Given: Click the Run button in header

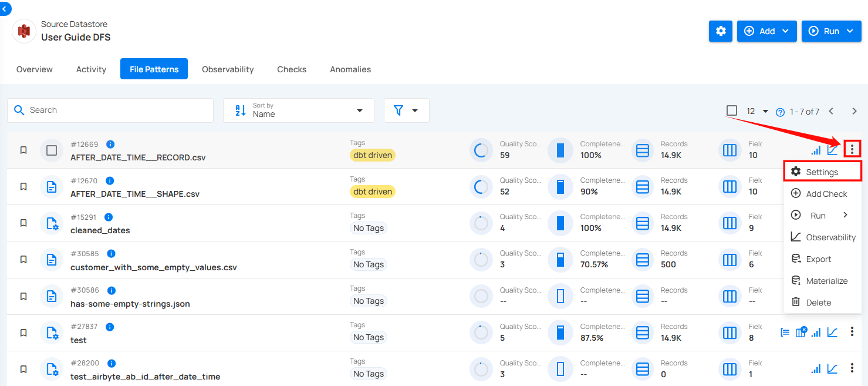Looking at the screenshot, I should click(x=830, y=31).
